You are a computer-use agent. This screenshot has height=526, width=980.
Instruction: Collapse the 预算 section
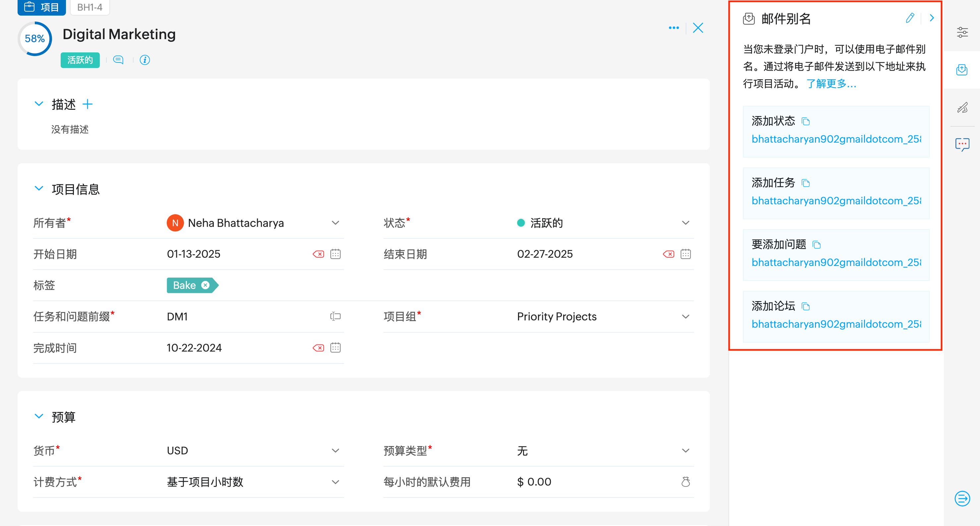[39, 416]
